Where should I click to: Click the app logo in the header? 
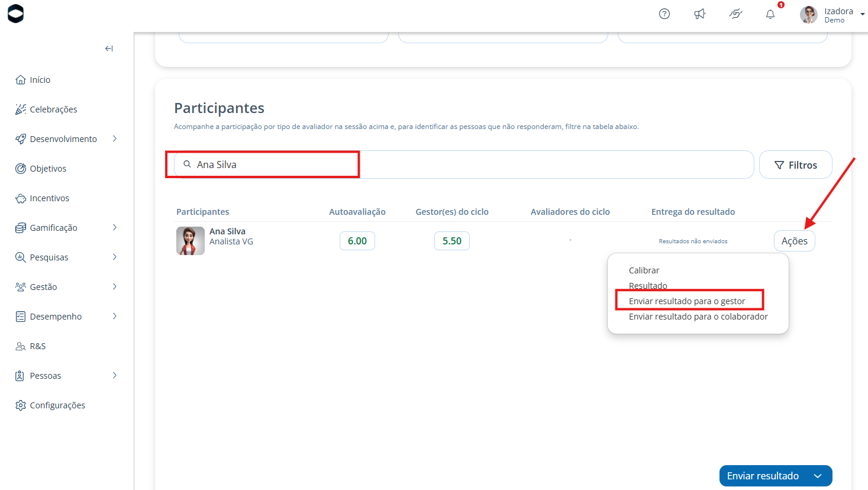(x=16, y=13)
